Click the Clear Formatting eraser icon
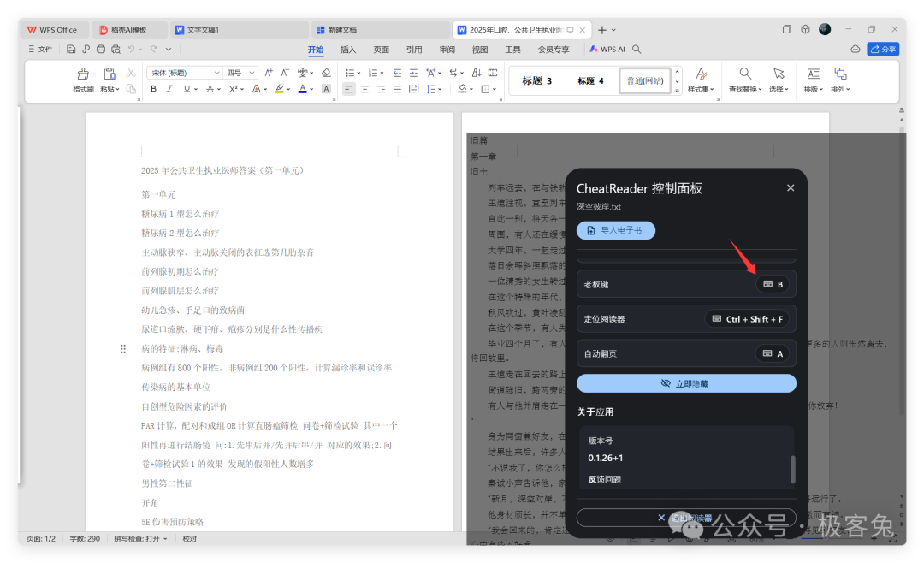924x563 pixels. [326, 73]
